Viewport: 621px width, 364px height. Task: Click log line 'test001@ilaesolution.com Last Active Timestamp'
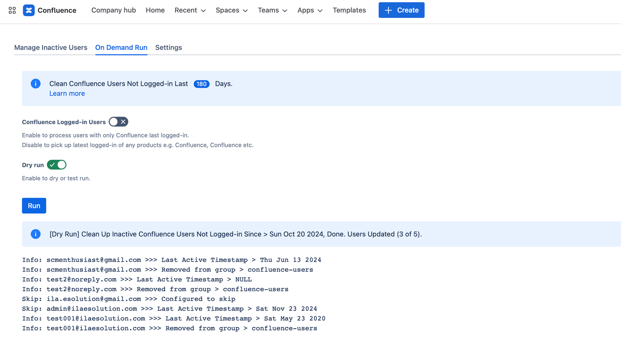[x=174, y=318]
